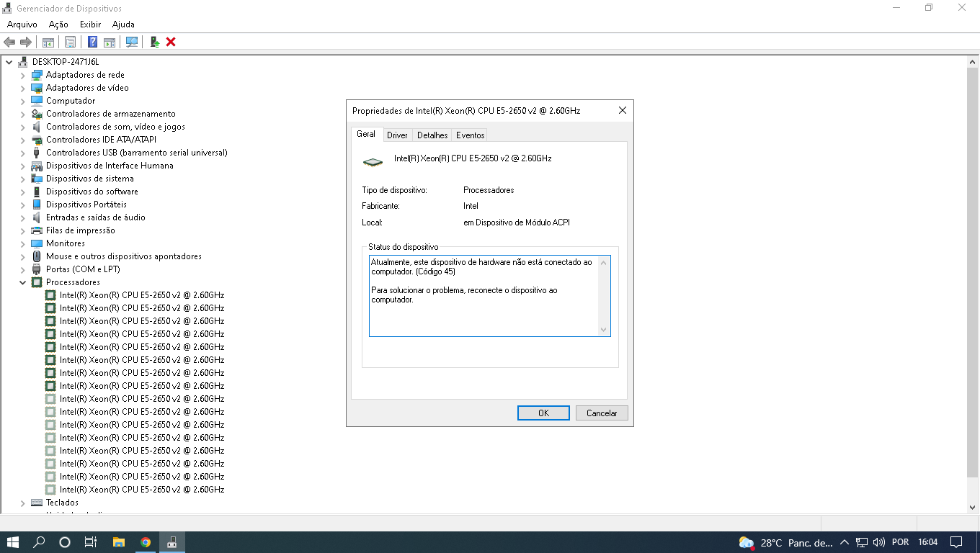980x553 pixels.
Task: Toggle the console tree toolbar icon
Action: [48, 42]
